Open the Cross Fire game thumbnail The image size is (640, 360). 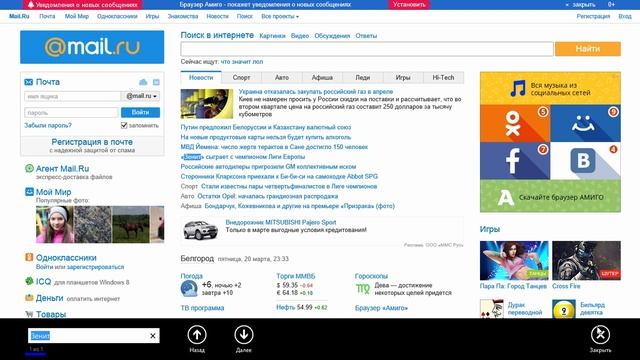587,260
